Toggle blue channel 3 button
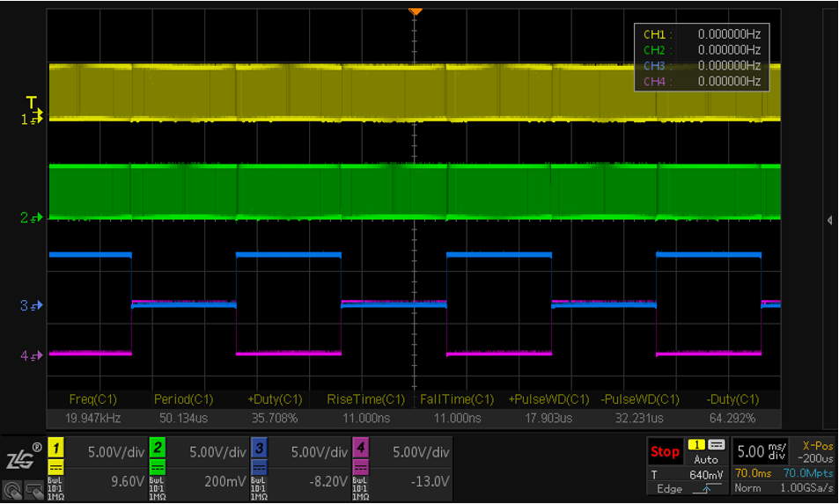839x504 pixels. point(259,449)
